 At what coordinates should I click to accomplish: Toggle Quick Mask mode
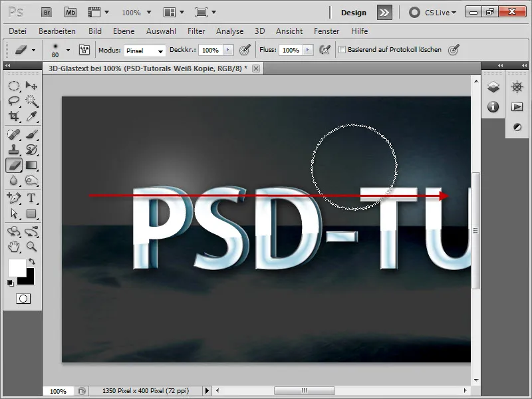[x=23, y=299]
